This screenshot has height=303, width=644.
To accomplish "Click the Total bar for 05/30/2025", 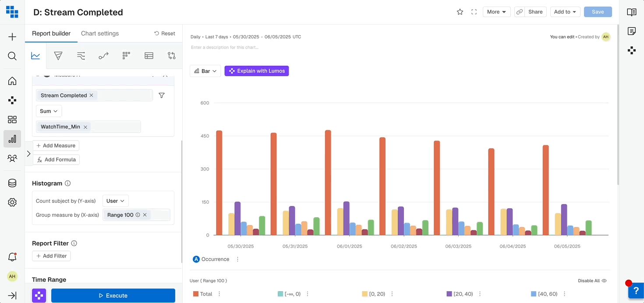I will pos(219,183).
